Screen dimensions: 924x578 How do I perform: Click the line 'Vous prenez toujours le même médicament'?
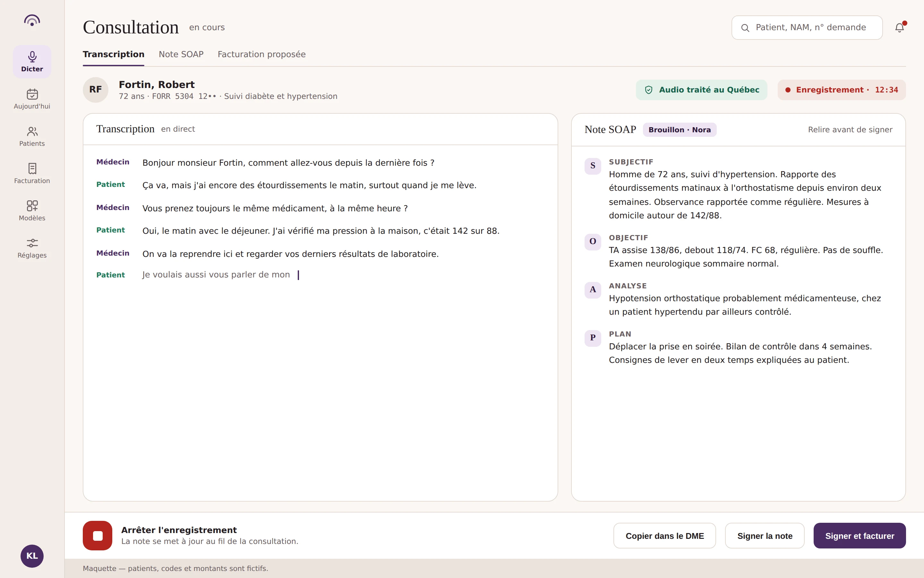[x=275, y=208]
